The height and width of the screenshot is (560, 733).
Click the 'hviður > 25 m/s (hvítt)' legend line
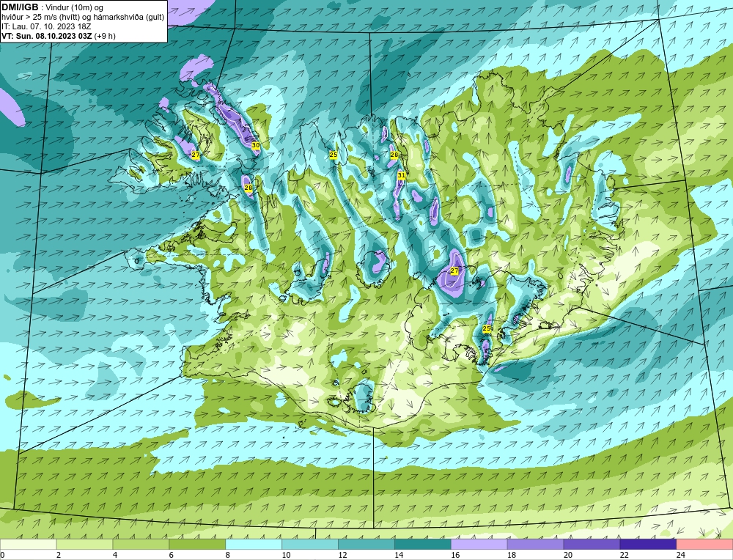coord(83,17)
